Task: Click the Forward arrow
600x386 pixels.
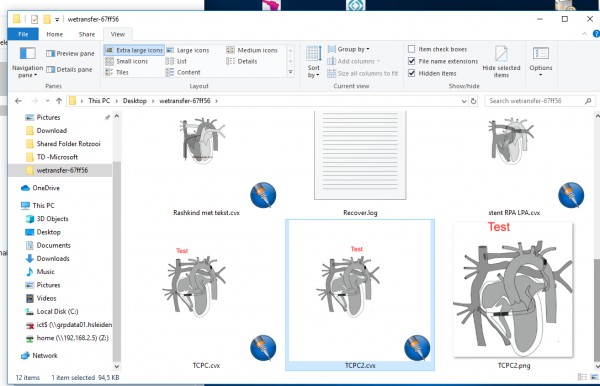Action: click(x=34, y=101)
